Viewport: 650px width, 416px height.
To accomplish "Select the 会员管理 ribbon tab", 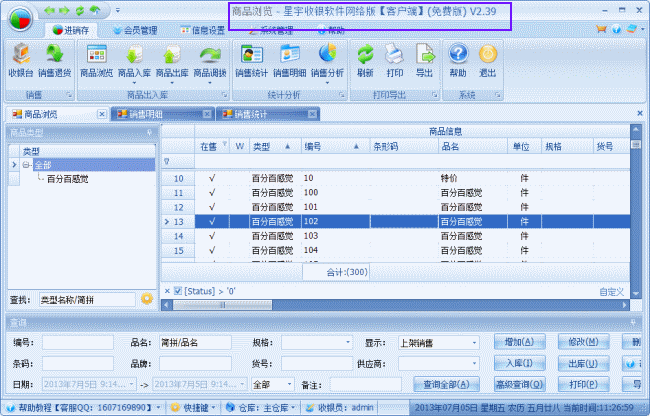I will click(135, 30).
